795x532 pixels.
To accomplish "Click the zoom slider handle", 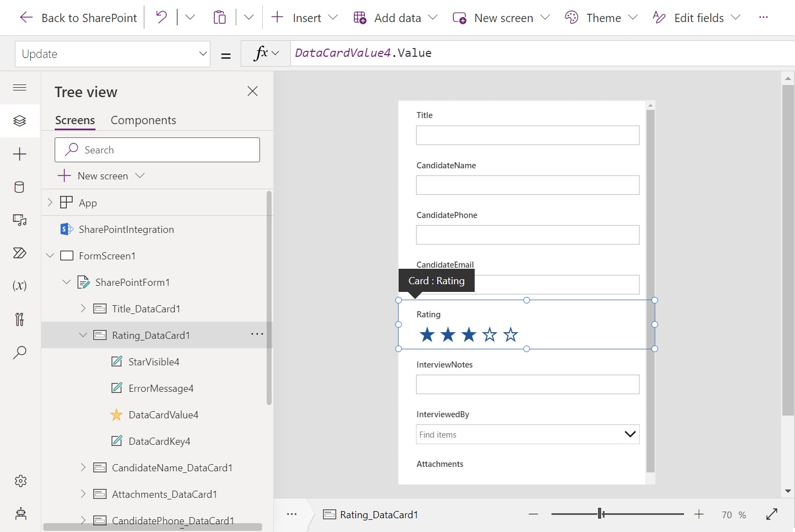I will [x=601, y=514].
